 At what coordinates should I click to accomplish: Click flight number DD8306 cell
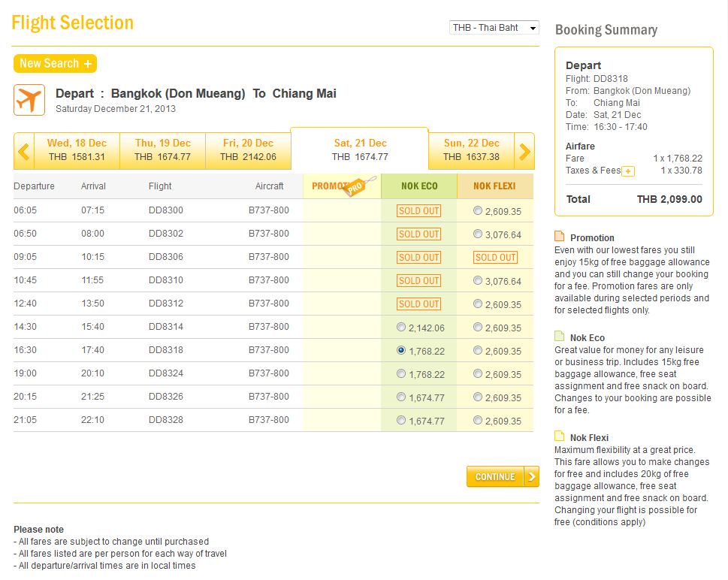(x=166, y=257)
